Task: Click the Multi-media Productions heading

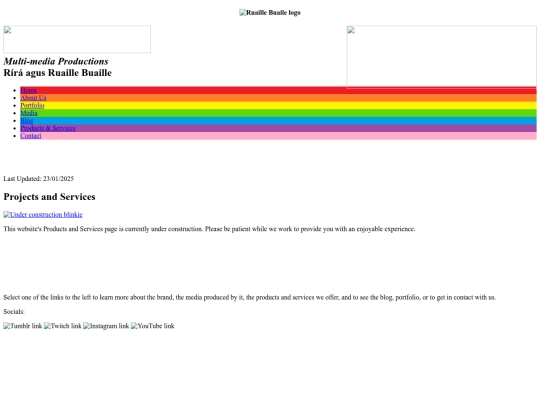Action: point(56,61)
